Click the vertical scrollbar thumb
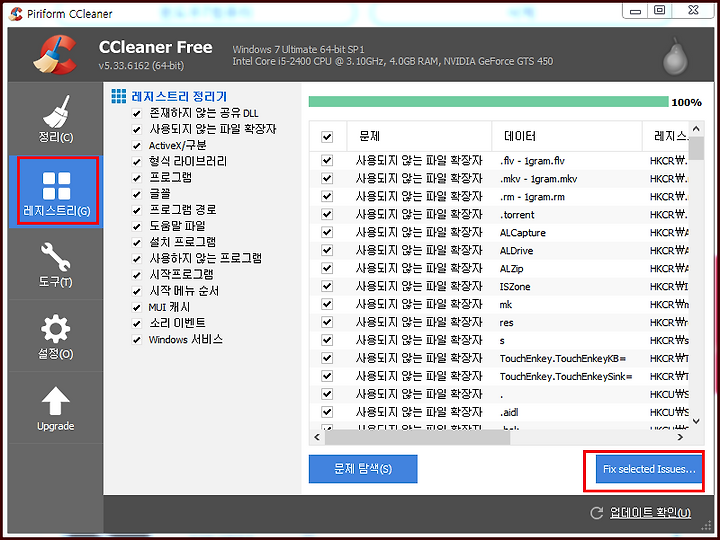 696,148
